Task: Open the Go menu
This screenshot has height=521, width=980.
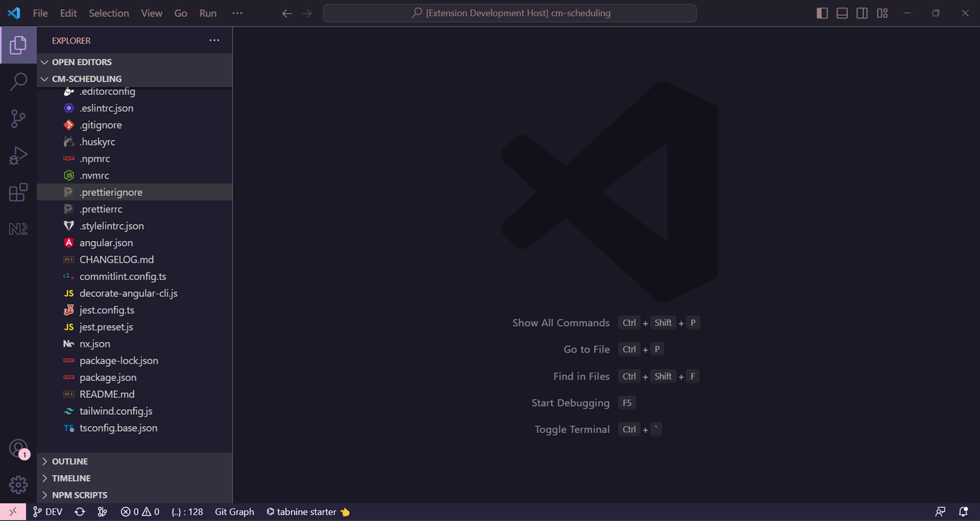Action: pyautogui.click(x=181, y=13)
